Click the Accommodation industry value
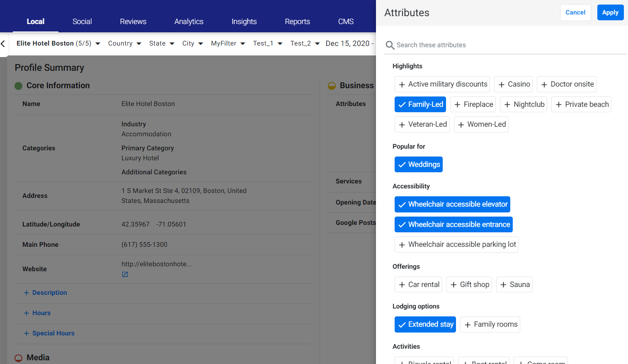The height and width of the screenshot is (364, 628). tap(146, 134)
